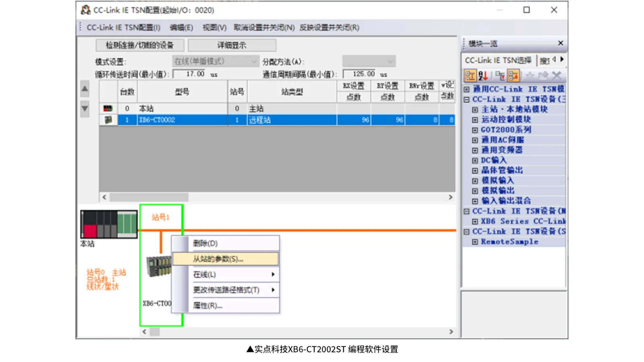This screenshot has height=362, width=644.
Task: Expand the 输入输出混合 tree node
Action: (x=475, y=201)
